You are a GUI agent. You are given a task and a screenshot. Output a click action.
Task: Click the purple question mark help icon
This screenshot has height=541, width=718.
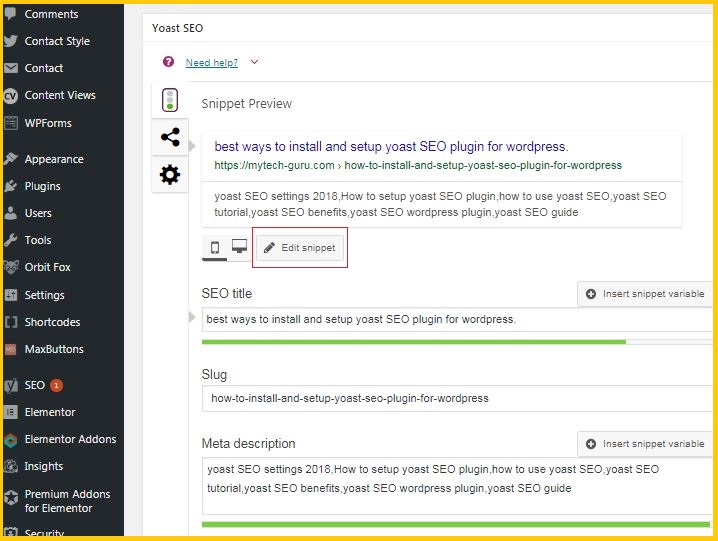pyautogui.click(x=169, y=62)
